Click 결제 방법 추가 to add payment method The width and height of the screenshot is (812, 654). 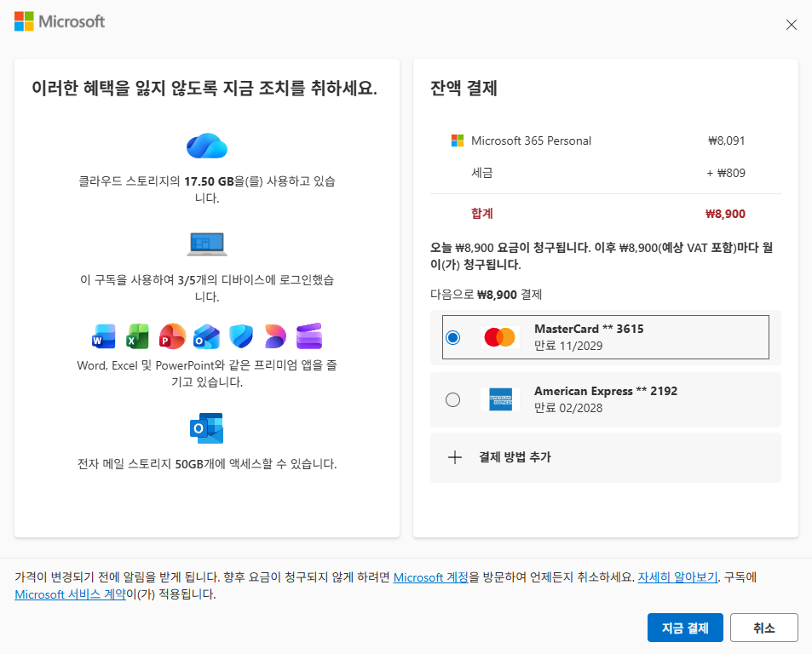[605, 457]
